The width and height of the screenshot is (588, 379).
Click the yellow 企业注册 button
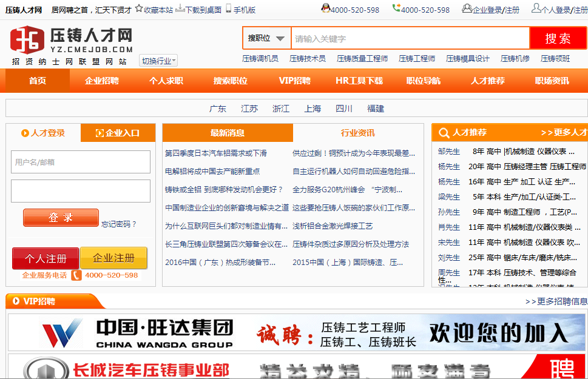(113, 258)
